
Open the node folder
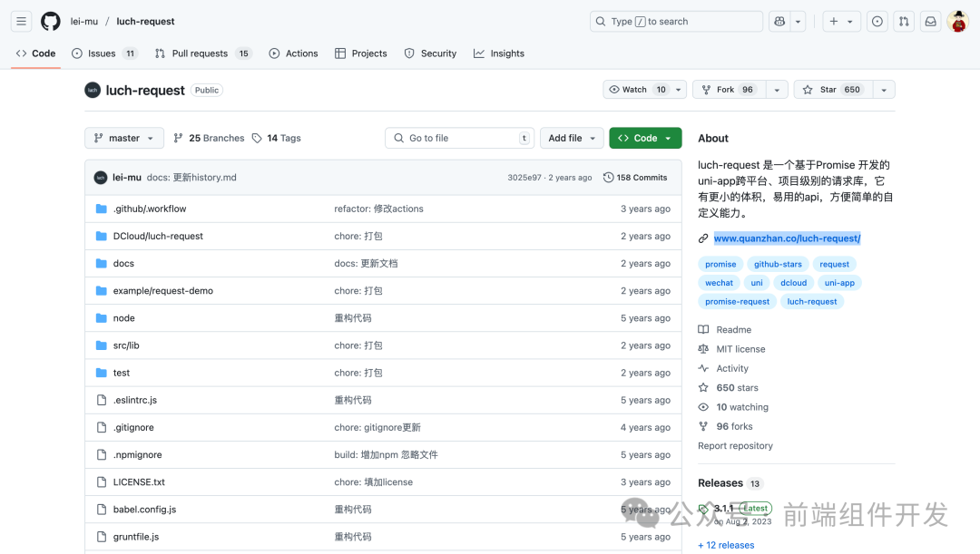pos(123,318)
